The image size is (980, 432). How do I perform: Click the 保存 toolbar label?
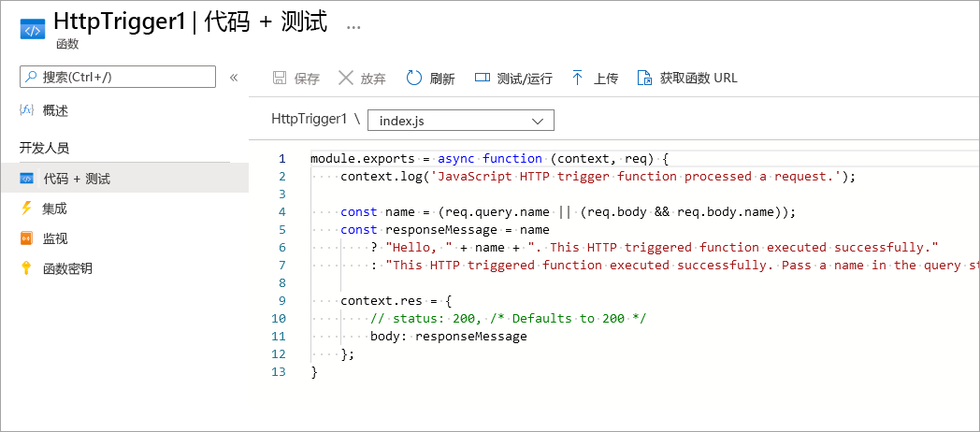click(x=307, y=79)
